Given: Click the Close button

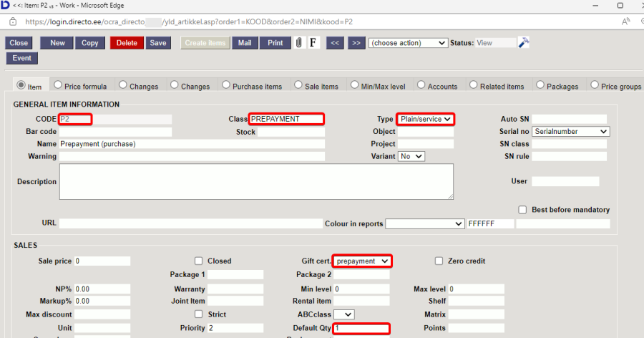Looking at the screenshot, I should coord(19,43).
